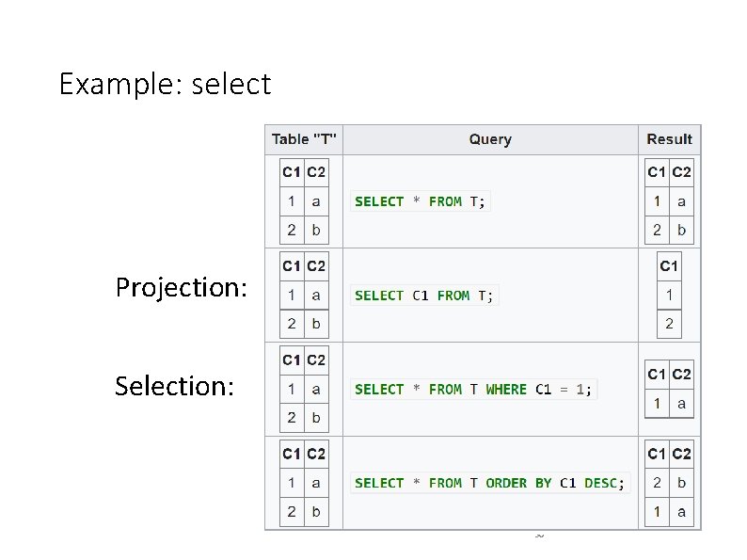Click the top "2 b" row in the ORDER BY result

tap(669, 483)
